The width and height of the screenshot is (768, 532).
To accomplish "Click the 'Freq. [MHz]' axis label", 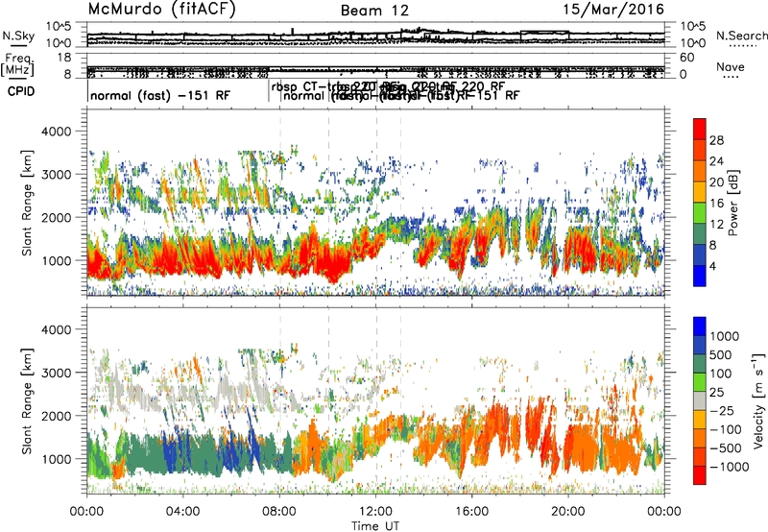I will point(17,65).
